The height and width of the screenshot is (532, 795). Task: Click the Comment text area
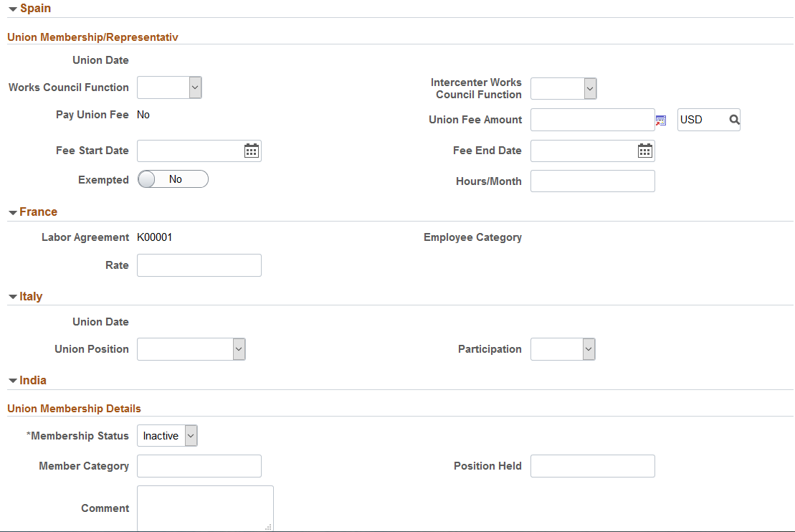[x=205, y=508]
